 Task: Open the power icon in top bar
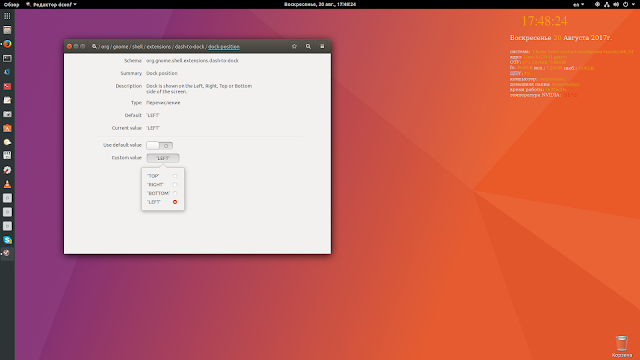coord(625,4)
